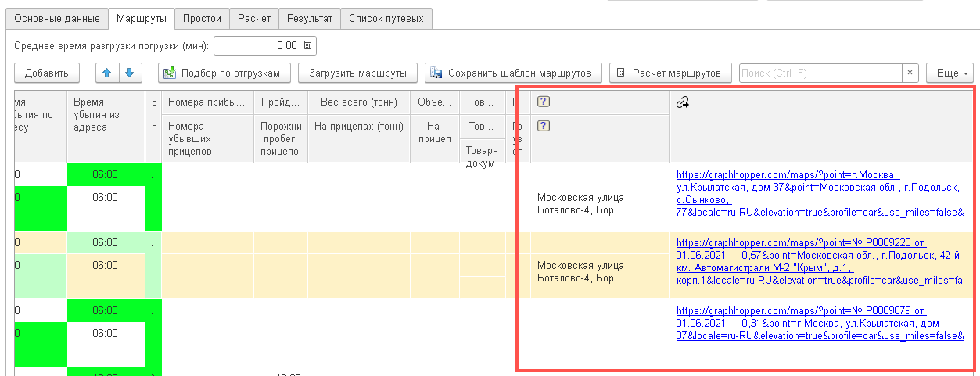
Task: Focus the Поиск (Ctrl+F) search field
Action: click(821, 73)
